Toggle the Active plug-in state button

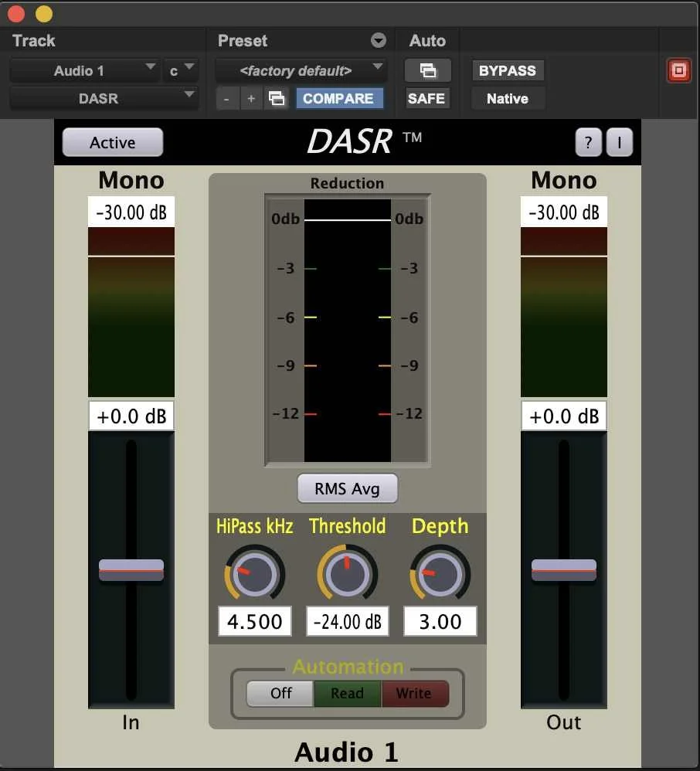click(x=113, y=143)
